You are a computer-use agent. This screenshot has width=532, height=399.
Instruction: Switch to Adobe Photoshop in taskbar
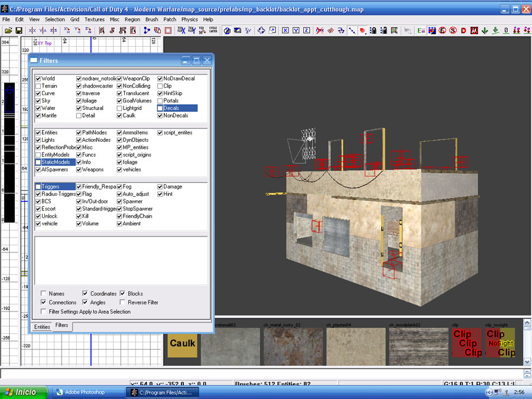tap(88, 392)
